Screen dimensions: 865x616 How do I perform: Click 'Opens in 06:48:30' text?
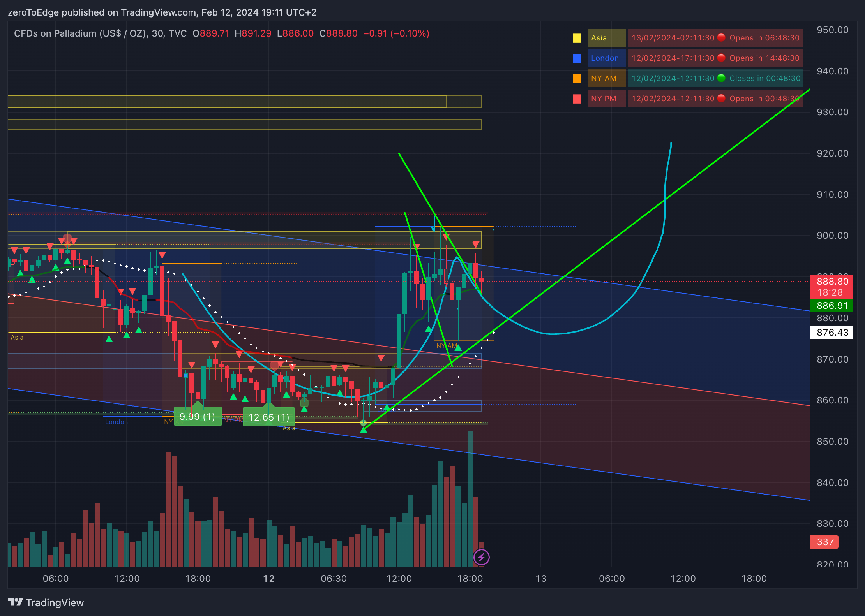tap(764, 38)
